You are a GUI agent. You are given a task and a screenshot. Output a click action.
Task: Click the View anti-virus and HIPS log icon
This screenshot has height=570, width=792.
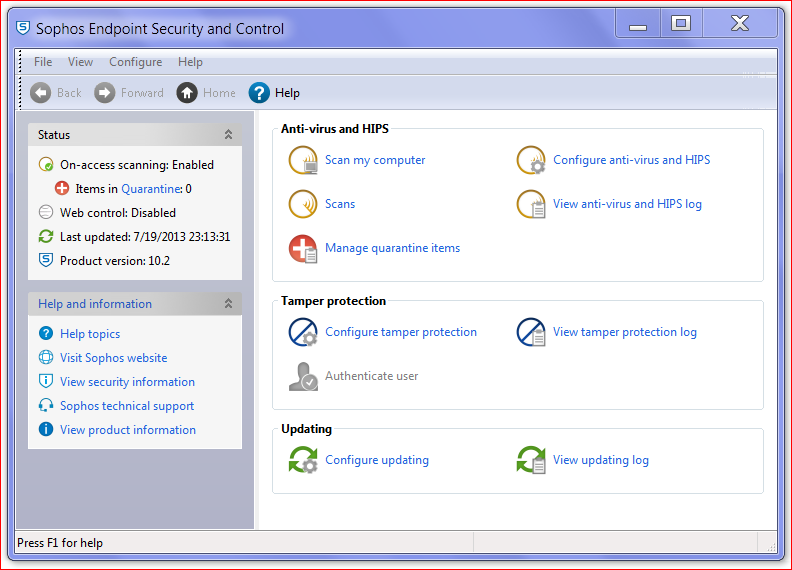(x=531, y=204)
